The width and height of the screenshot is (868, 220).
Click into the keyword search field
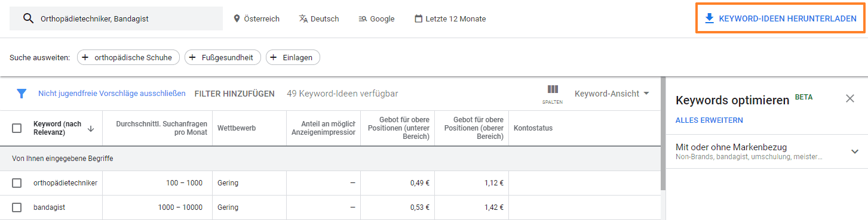[116, 18]
